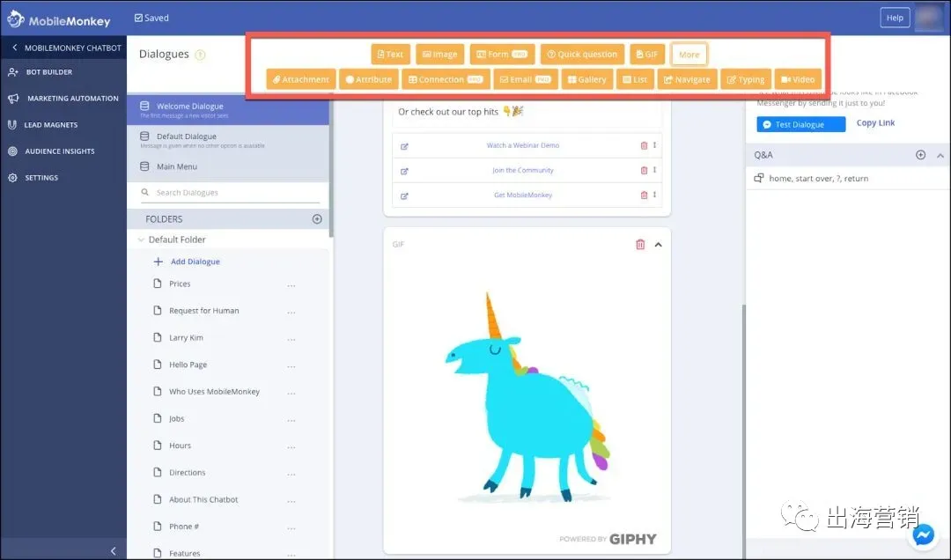
Task: Add an Attribute widget
Action: pyautogui.click(x=369, y=79)
